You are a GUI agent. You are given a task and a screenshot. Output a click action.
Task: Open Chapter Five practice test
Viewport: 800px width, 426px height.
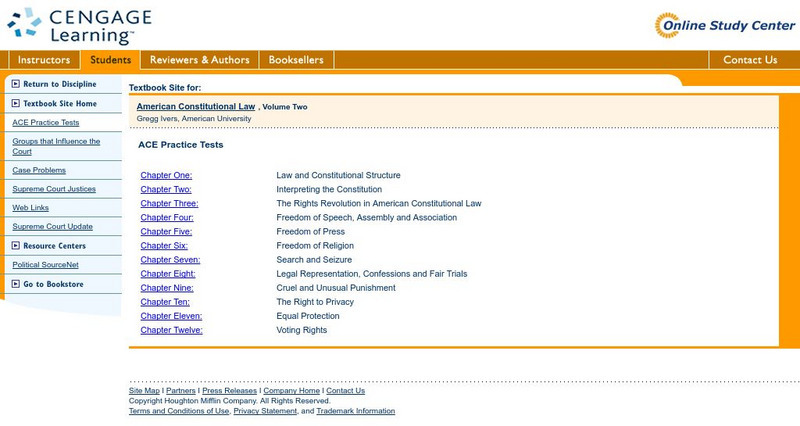[166, 232]
